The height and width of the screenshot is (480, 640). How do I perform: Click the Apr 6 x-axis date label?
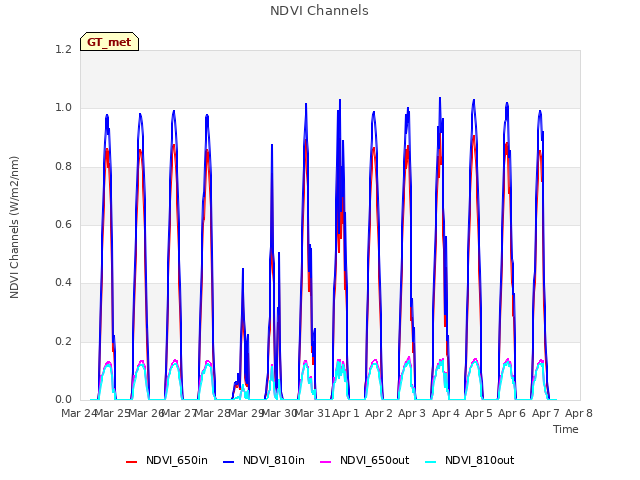point(512,413)
